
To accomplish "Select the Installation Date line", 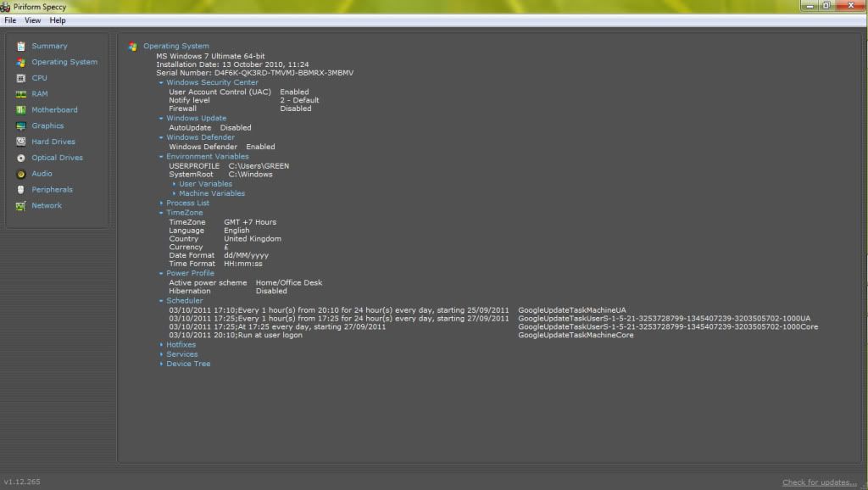I will coord(232,64).
